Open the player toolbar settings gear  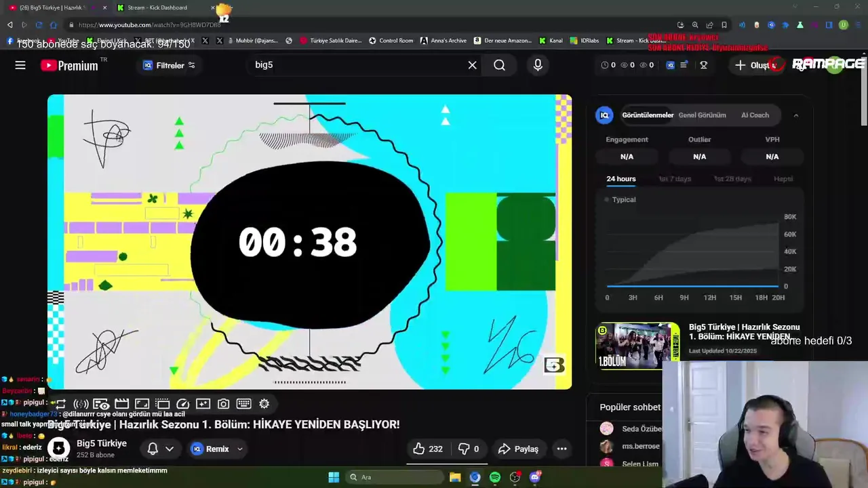click(264, 404)
